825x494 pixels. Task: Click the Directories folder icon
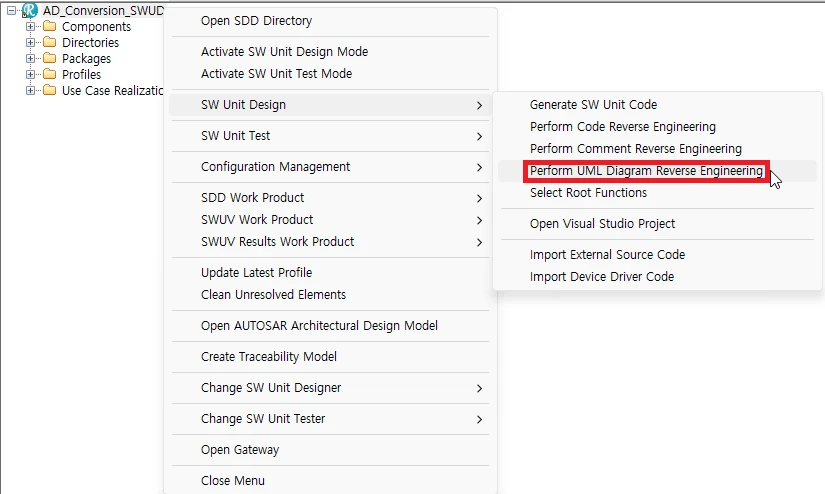coord(49,43)
